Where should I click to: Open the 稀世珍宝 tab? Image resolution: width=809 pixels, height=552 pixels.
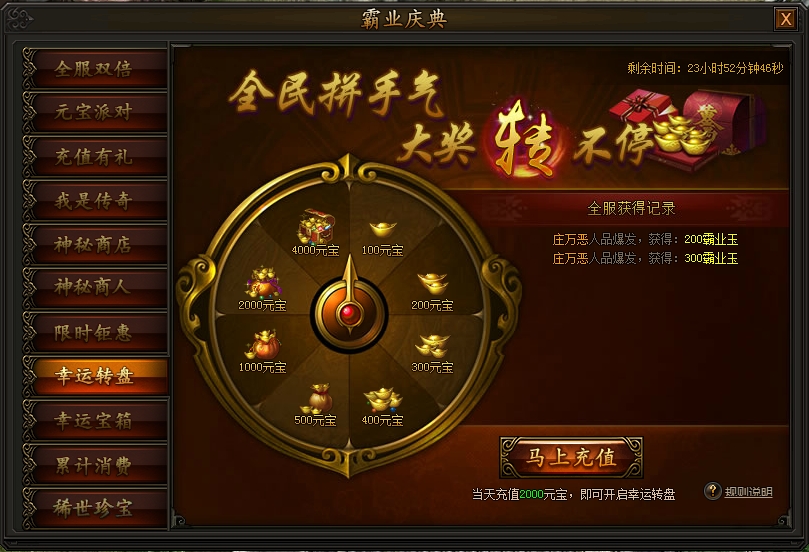(x=95, y=508)
